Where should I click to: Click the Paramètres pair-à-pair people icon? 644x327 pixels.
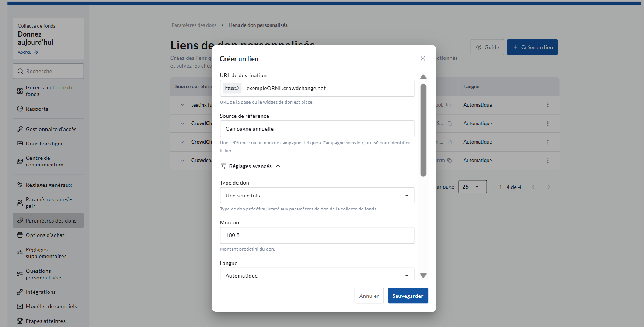[20, 203]
